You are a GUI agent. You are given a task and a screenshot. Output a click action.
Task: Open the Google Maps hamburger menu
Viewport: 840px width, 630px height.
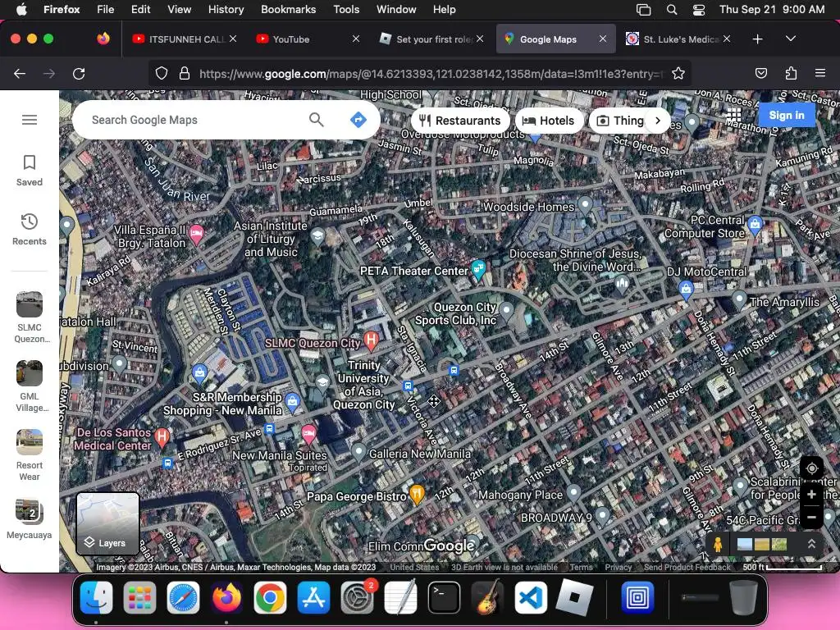pos(30,120)
